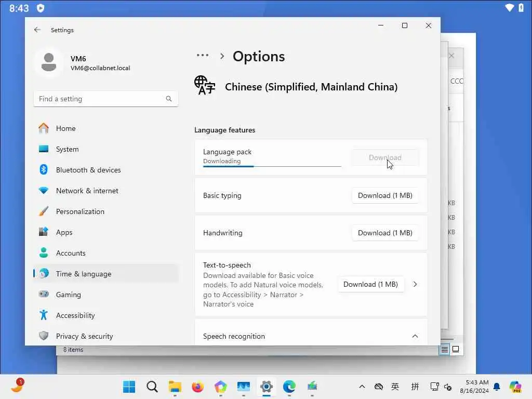Click the VM6 user avatar icon
Screen dimensions: 532x399
49,62
